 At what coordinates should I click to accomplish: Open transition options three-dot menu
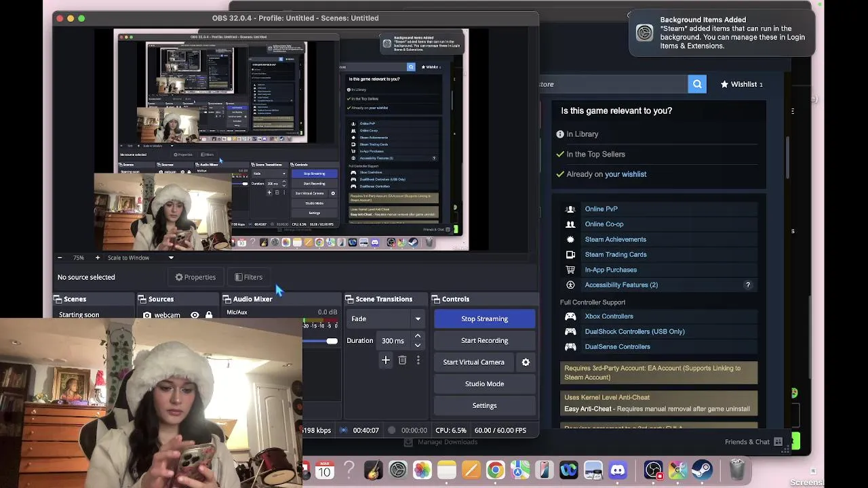coord(418,361)
